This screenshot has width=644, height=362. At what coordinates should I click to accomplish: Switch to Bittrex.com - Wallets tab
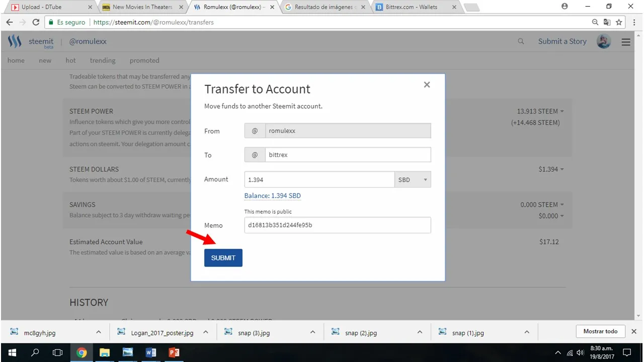click(416, 7)
